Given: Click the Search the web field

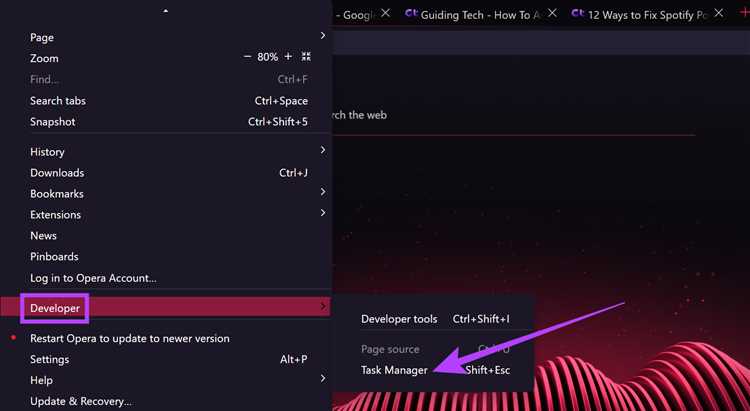Looking at the screenshot, I should coord(500,115).
